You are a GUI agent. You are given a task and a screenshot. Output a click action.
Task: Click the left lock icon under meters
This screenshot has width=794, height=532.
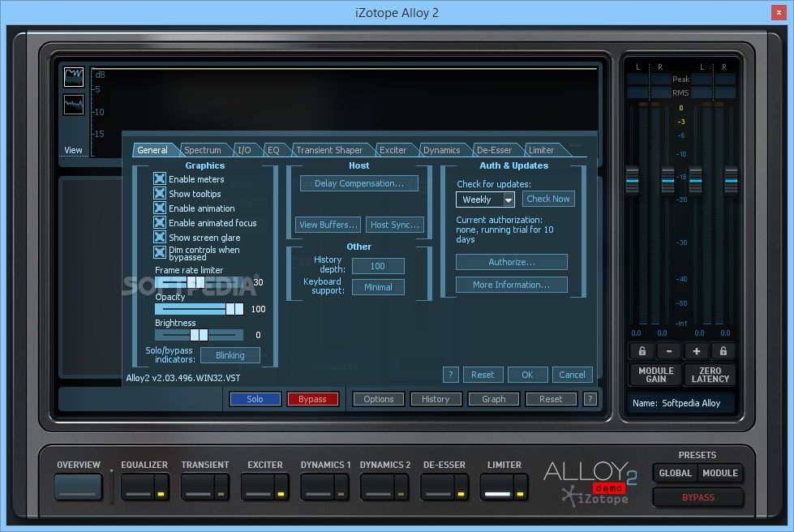coord(642,351)
